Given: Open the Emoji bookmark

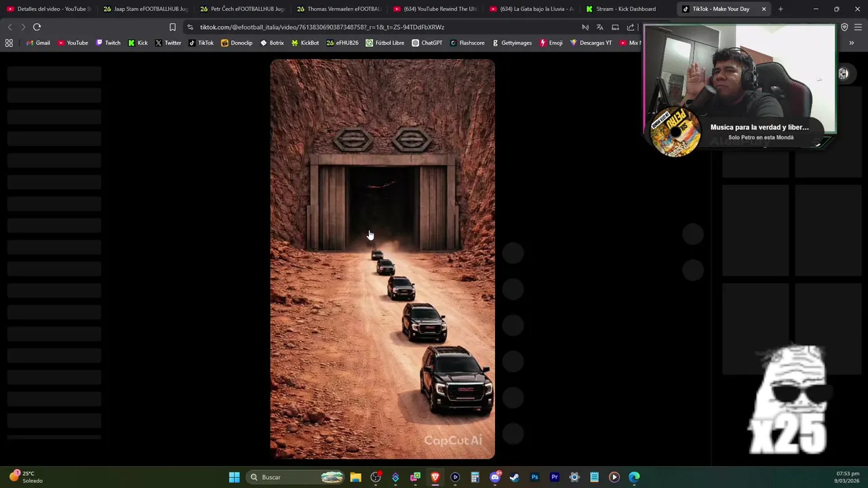Looking at the screenshot, I should point(551,43).
